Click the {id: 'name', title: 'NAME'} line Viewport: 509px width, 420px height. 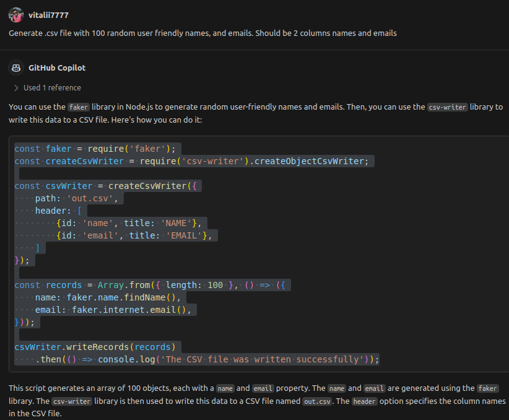(x=129, y=223)
